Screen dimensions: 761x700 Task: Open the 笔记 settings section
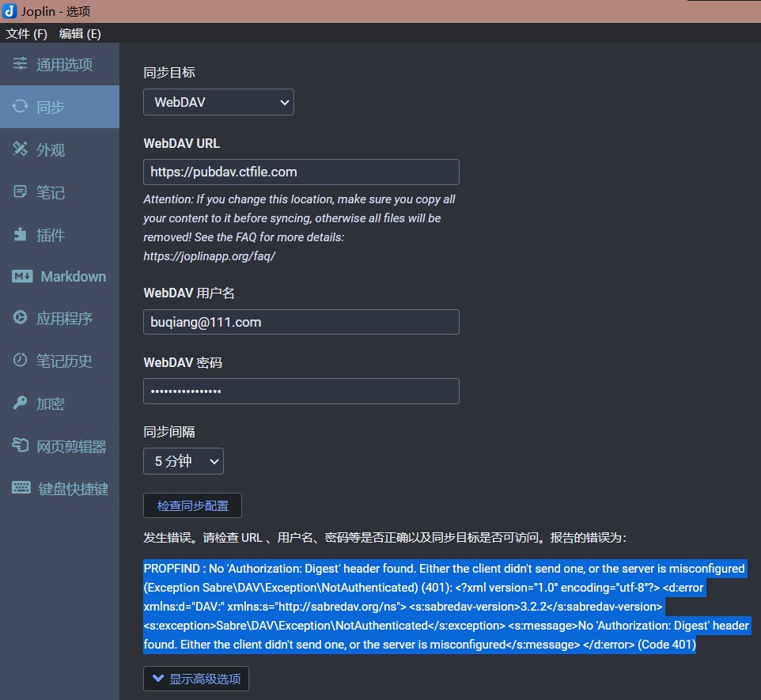(x=59, y=192)
